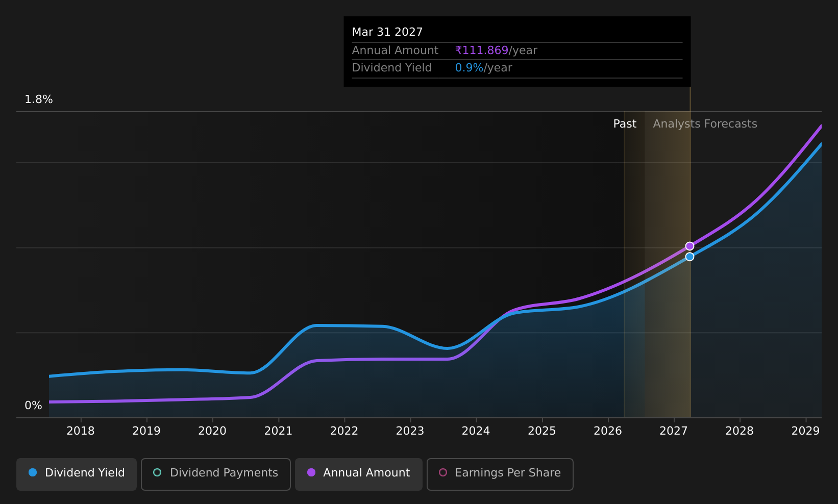Click the 0.9%/year dividend yield value
Image resolution: width=838 pixels, height=504 pixels.
click(x=483, y=68)
